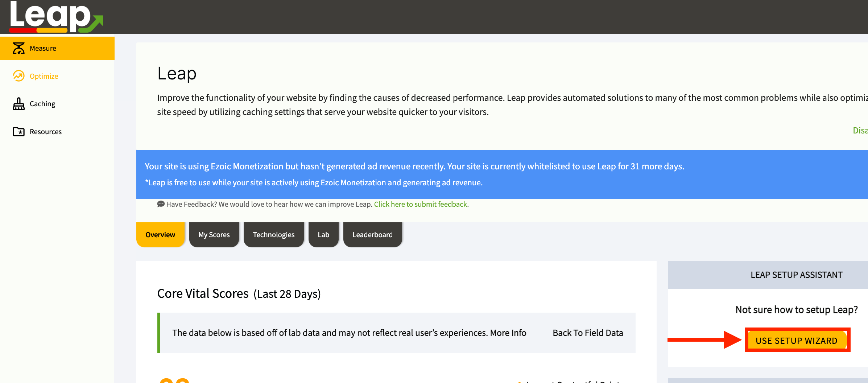Click the Optimize chart icon in sidebar
Image resolution: width=868 pixels, height=383 pixels.
click(x=18, y=76)
